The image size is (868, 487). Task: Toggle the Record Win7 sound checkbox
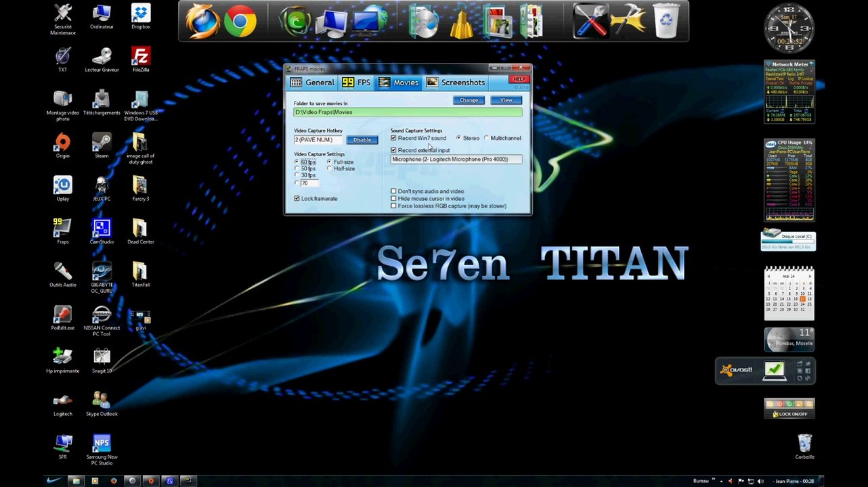pos(393,138)
